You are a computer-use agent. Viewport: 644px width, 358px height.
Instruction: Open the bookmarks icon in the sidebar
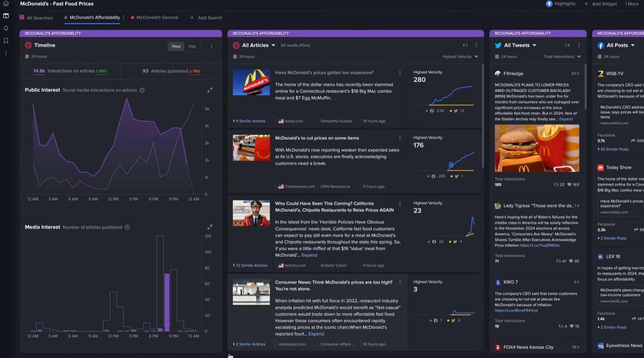tap(6, 41)
